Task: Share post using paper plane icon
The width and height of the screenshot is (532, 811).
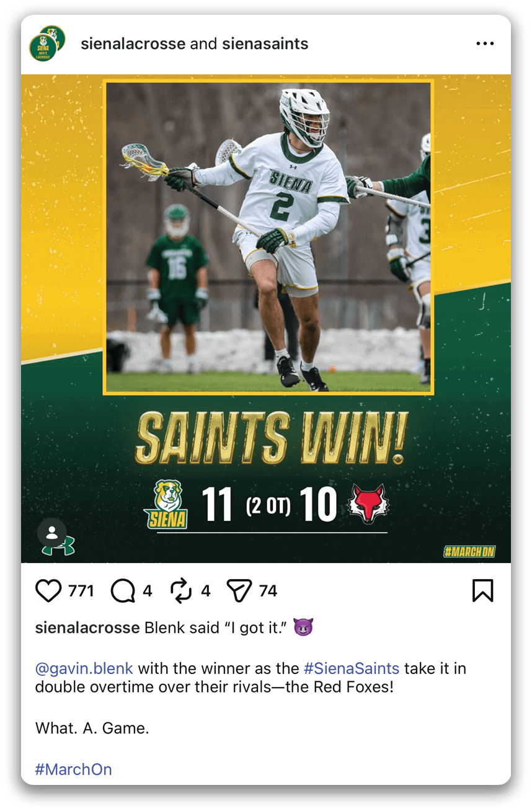Action: click(x=239, y=591)
